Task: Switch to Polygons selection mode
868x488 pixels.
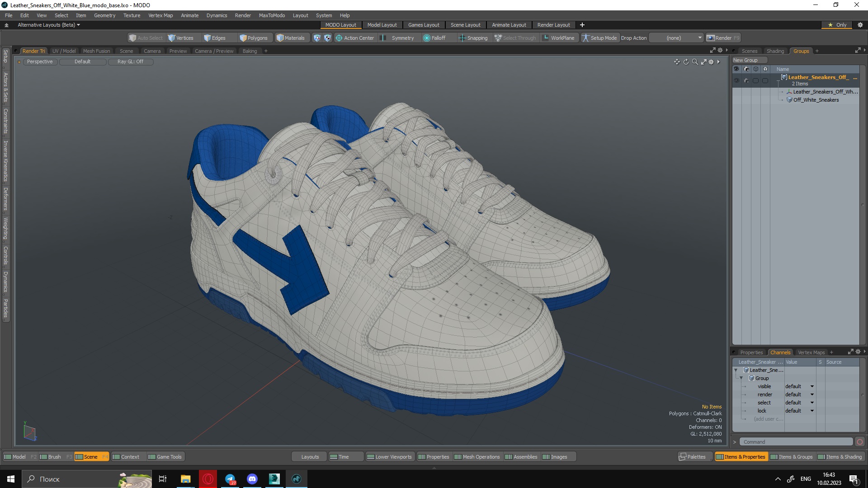Action: [x=254, y=38]
